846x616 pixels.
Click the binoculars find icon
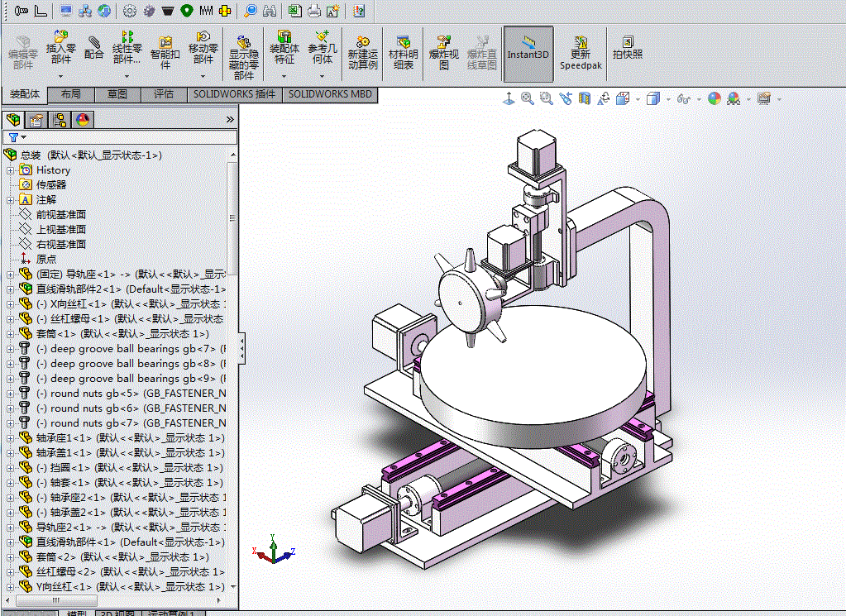tap(270, 11)
